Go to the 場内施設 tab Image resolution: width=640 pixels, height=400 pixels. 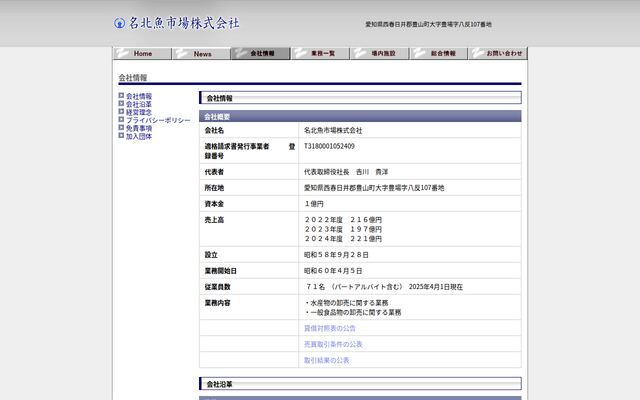tap(381, 53)
